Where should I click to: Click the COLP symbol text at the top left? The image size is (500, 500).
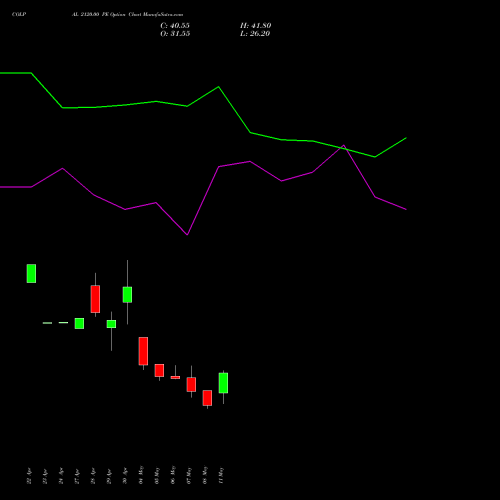pyautogui.click(x=19, y=15)
